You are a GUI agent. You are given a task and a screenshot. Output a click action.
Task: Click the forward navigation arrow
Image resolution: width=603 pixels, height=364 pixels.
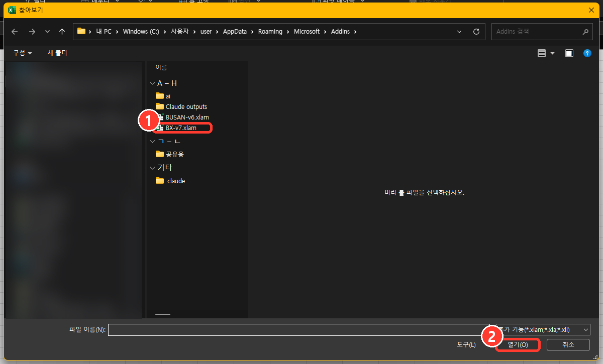(x=32, y=31)
